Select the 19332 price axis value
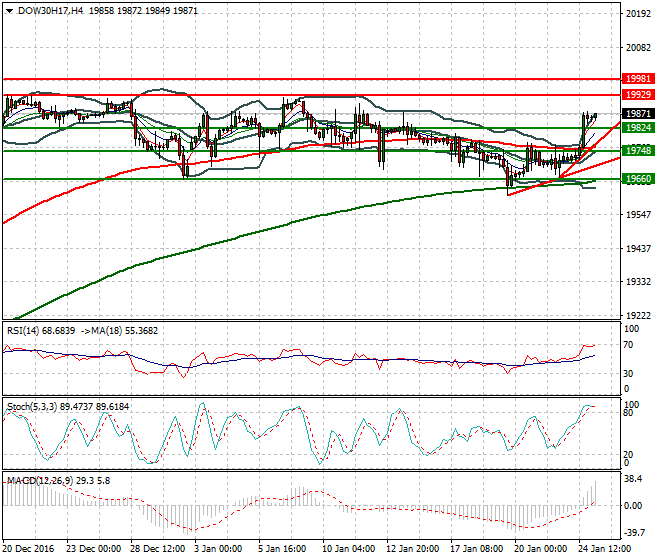The width and height of the screenshot is (660, 560). [x=638, y=282]
